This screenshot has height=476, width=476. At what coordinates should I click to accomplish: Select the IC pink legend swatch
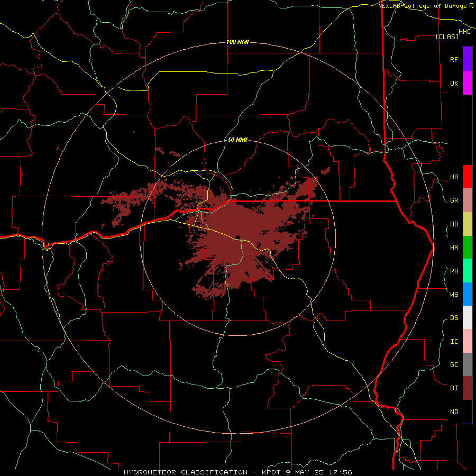(467, 341)
